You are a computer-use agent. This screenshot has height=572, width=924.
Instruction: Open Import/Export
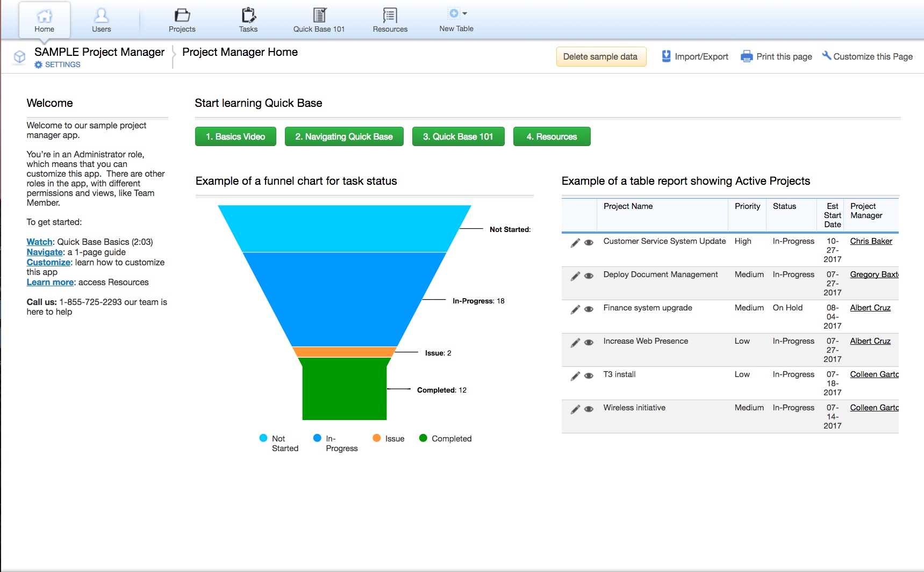click(x=694, y=56)
